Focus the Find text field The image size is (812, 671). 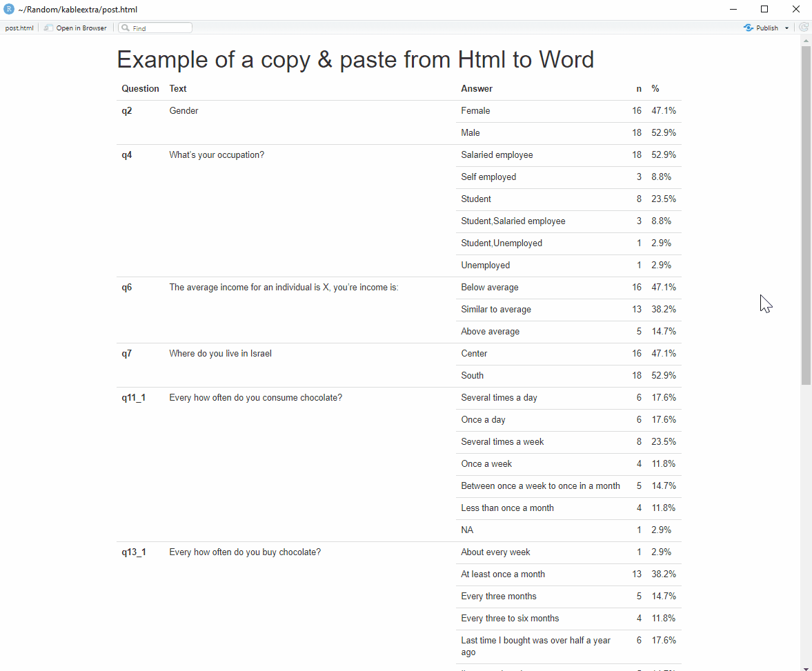[160, 28]
